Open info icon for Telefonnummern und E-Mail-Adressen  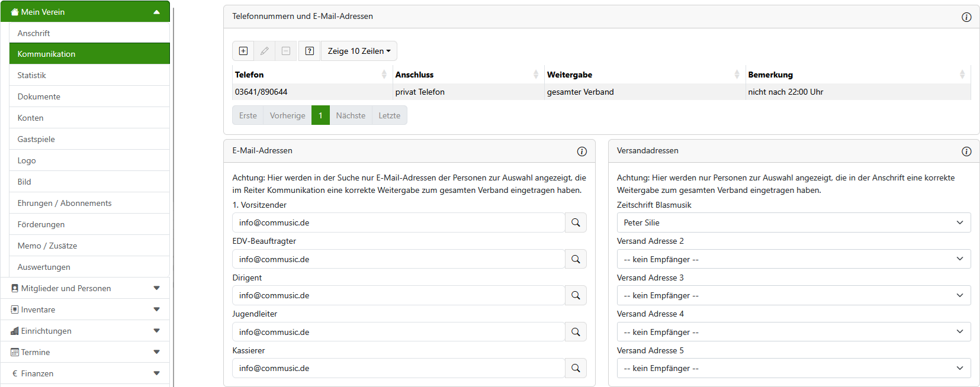point(966,17)
